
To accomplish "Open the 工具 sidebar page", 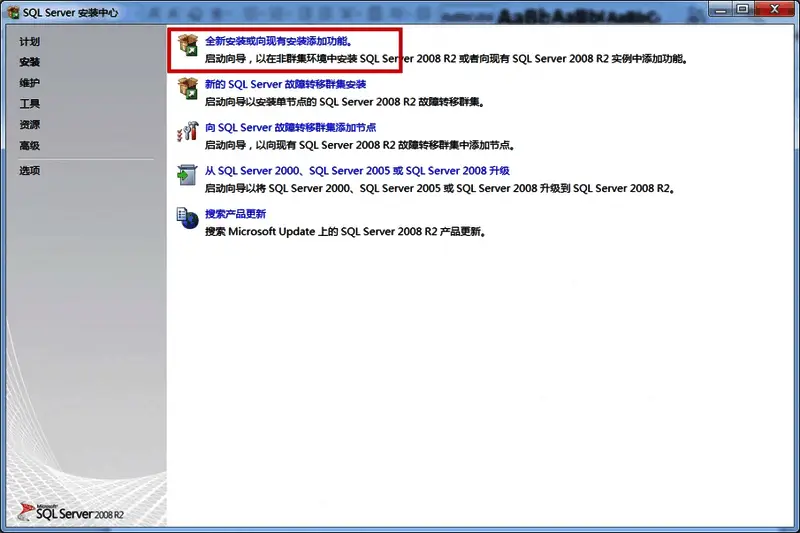I will point(30,104).
